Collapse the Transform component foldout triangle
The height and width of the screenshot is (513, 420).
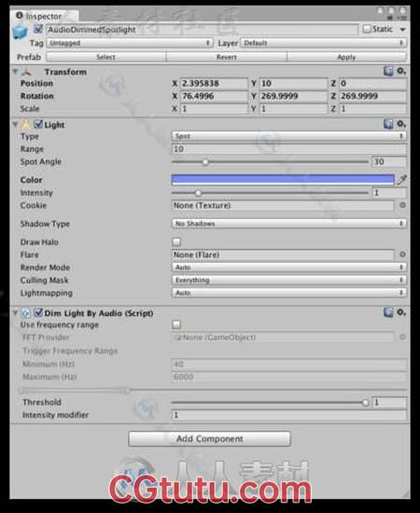[x=15, y=71]
